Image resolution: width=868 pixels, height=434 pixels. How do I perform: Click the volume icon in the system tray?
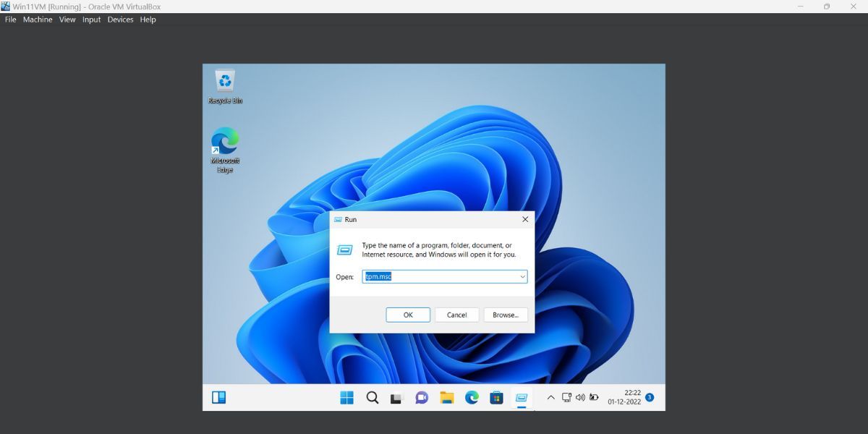click(581, 396)
